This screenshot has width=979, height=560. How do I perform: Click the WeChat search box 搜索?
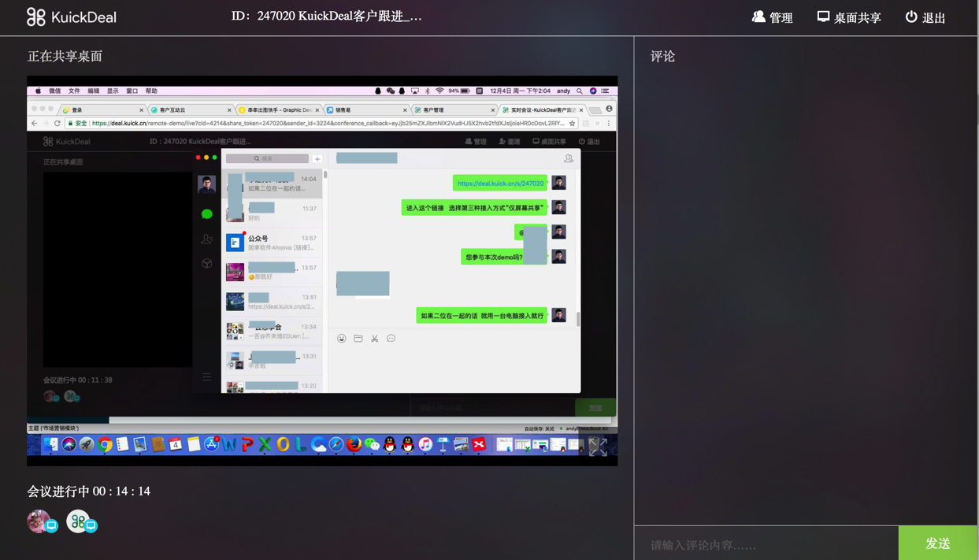pyautogui.click(x=267, y=158)
